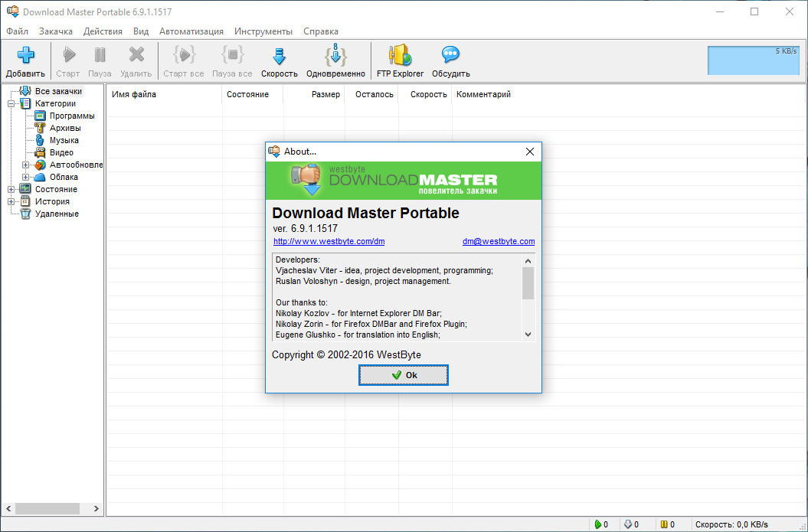Open the Автоматизация menu
The width and height of the screenshot is (808, 532).
[x=191, y=31]
